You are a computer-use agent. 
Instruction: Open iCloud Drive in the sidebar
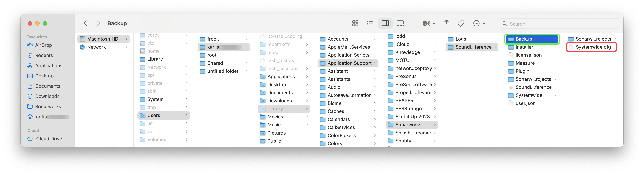pos(49,139)
